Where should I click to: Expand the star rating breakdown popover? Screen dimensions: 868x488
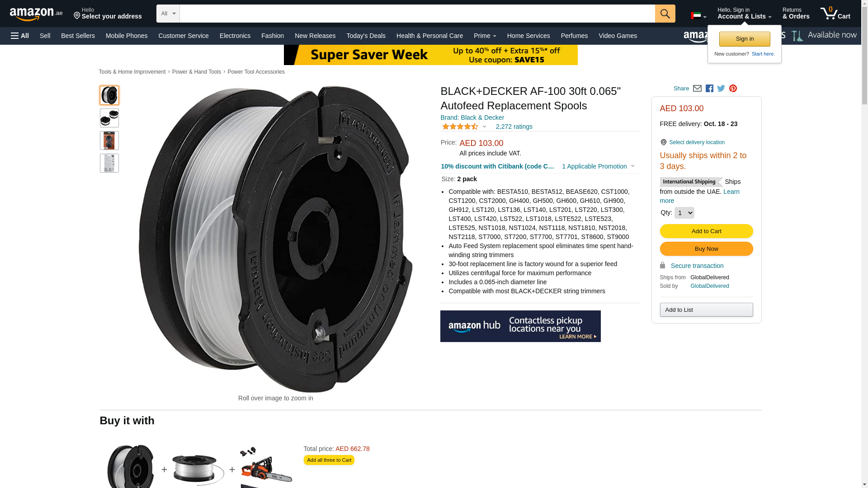(x=464, y=127)
